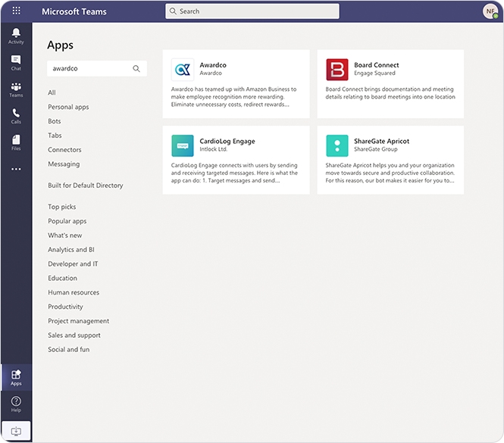
Task: Go to Chat in sidebar
Action: point(16,63)
